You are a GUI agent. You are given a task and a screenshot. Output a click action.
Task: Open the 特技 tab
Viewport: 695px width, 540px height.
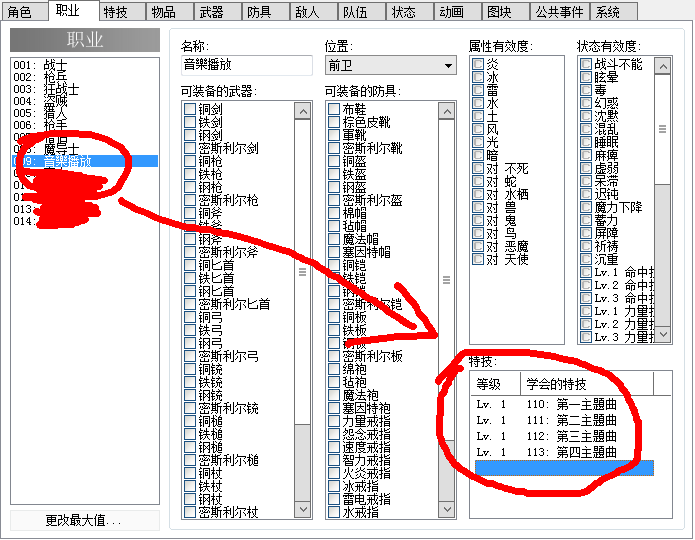pos(122,12)
